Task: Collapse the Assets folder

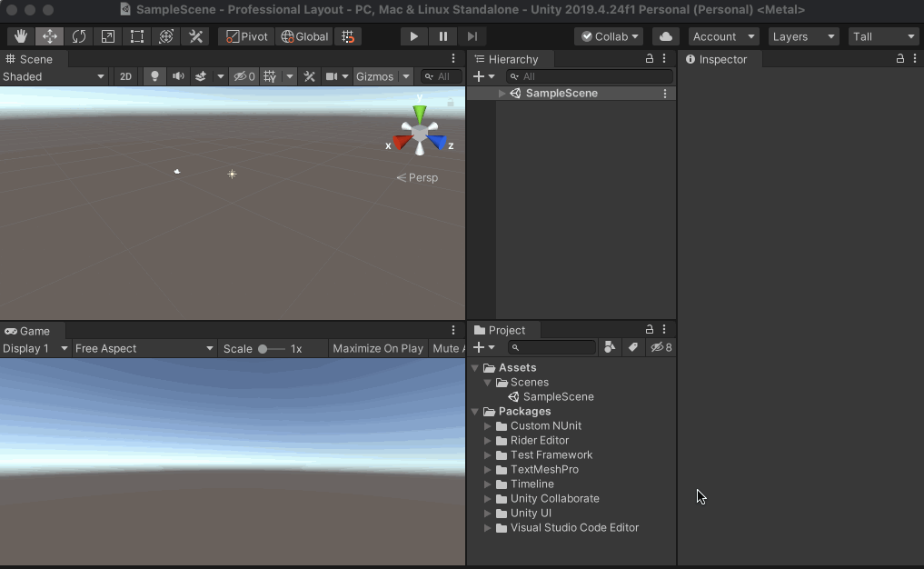Action: (x=475, y=367)
